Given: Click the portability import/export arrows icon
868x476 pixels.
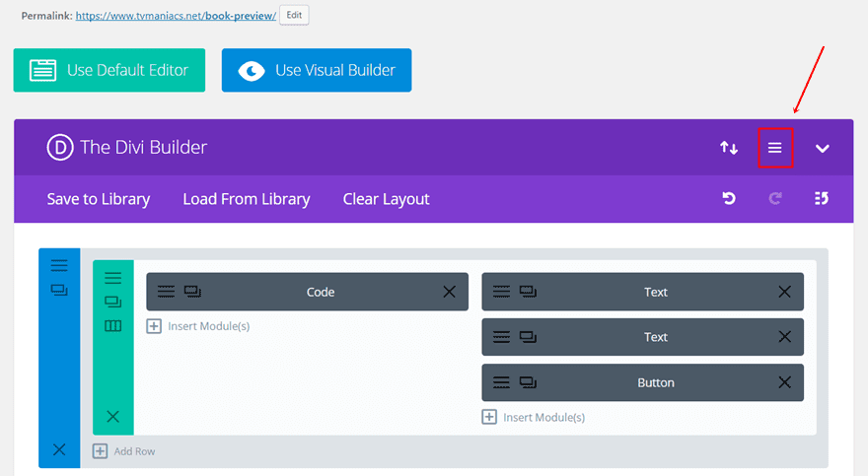Looking at the screenshot, I should (x=729, y=148).
